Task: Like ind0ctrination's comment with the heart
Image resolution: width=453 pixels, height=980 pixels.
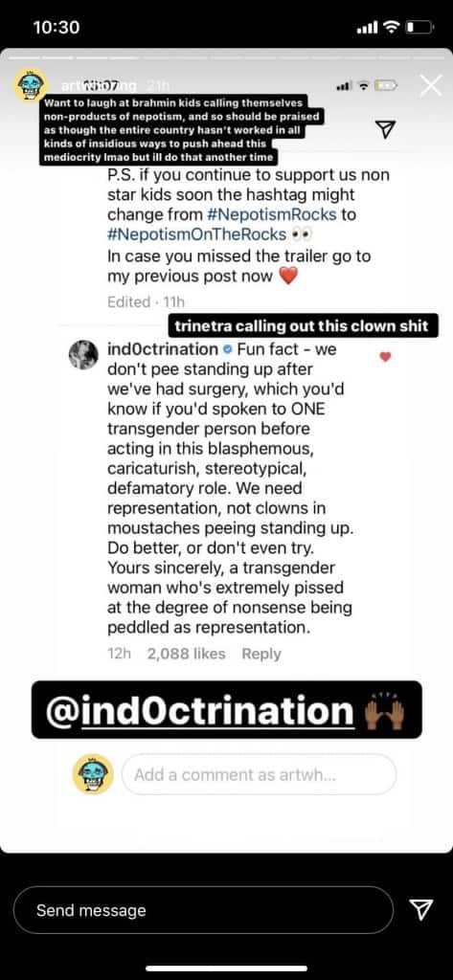Action: [386, 356]
